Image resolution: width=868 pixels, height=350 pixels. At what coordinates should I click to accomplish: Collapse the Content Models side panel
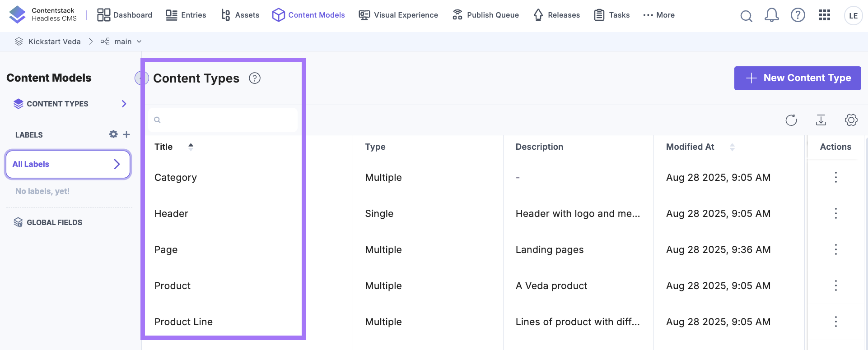pyautogui.click(x=141, y=78)
